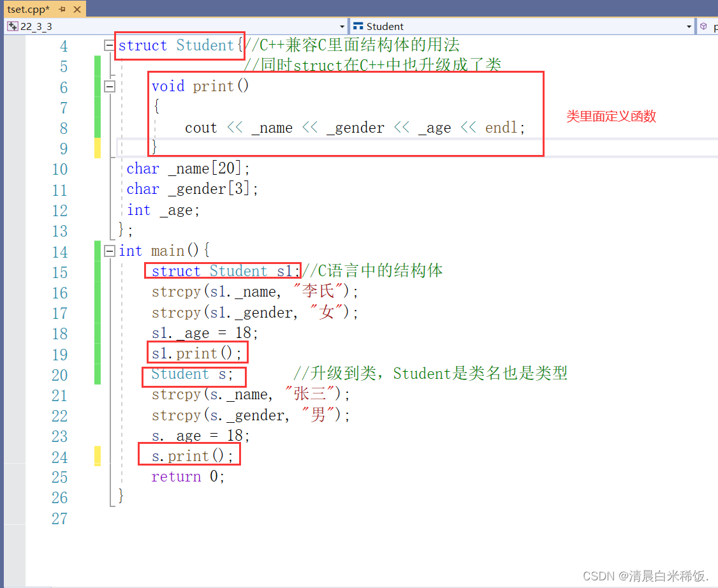
Task: Open the Student type navigation dropdown
Action: (x=689, y=27)
